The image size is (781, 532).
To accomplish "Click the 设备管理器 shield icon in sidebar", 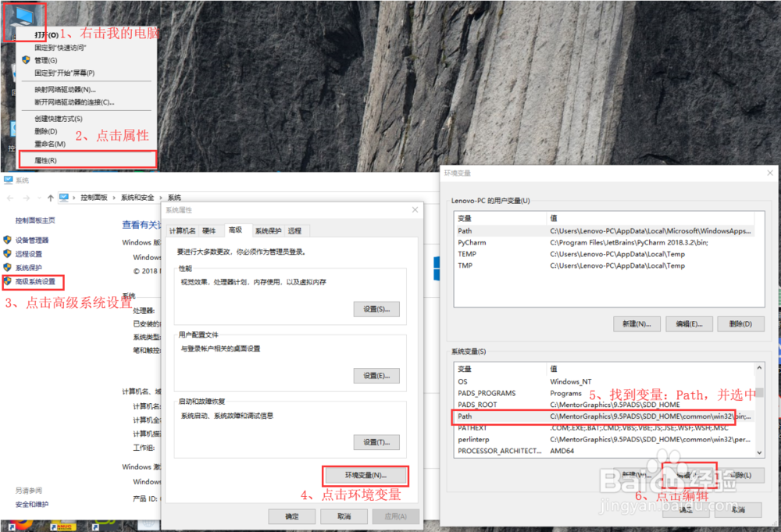I will tap(8, 239).
